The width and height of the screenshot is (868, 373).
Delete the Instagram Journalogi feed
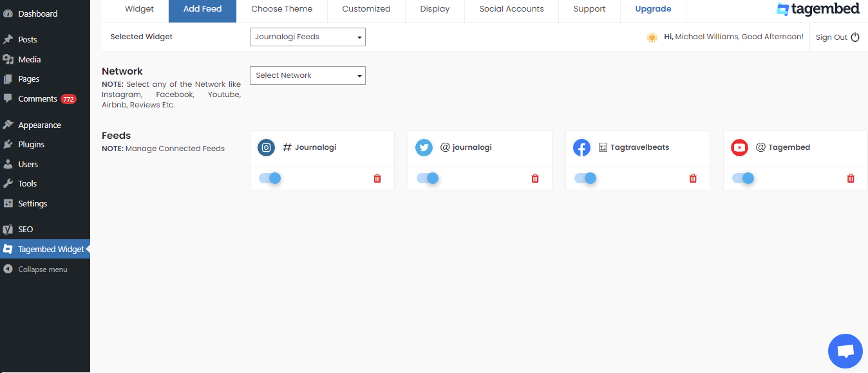click(377, 178)
